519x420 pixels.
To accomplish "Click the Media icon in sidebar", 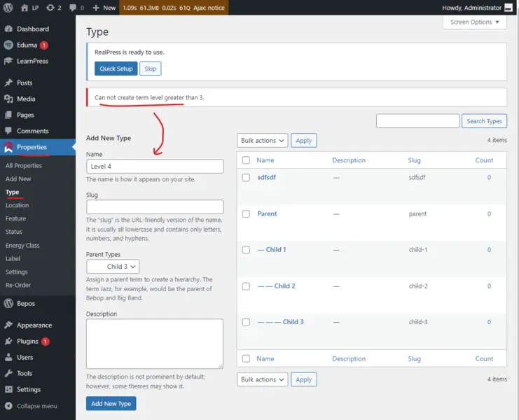I will [8, 99].
